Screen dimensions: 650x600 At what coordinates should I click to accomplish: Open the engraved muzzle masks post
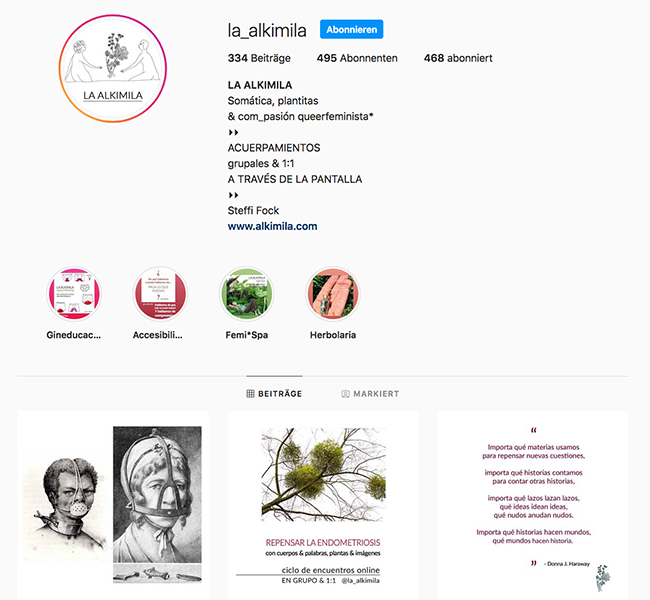tap(113, 505)
